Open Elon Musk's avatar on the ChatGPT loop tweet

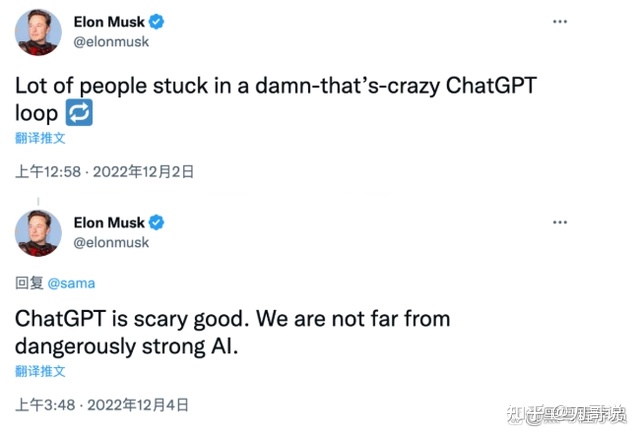[38, 32]
